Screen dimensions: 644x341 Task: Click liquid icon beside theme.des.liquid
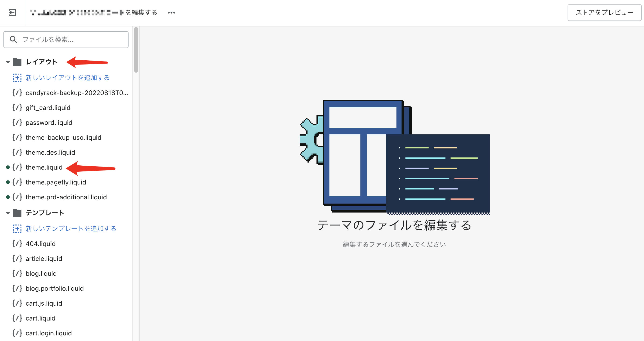17,153
